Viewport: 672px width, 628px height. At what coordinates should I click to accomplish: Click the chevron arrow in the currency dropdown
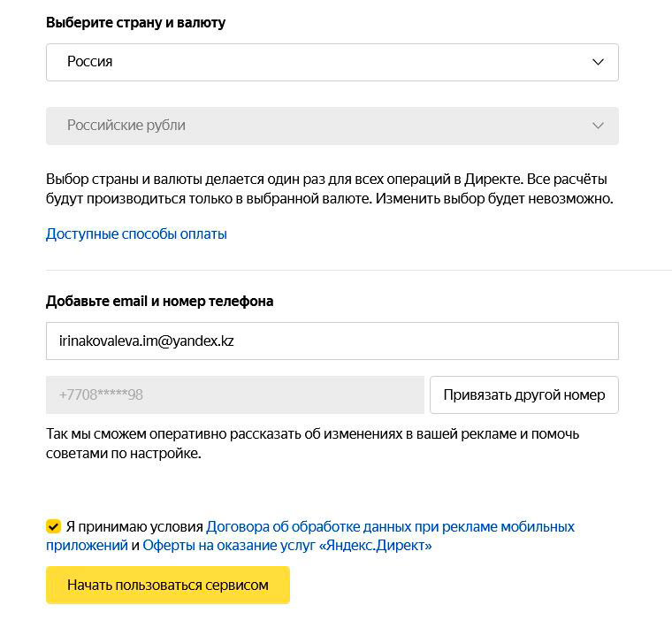(x=598, y=126)
